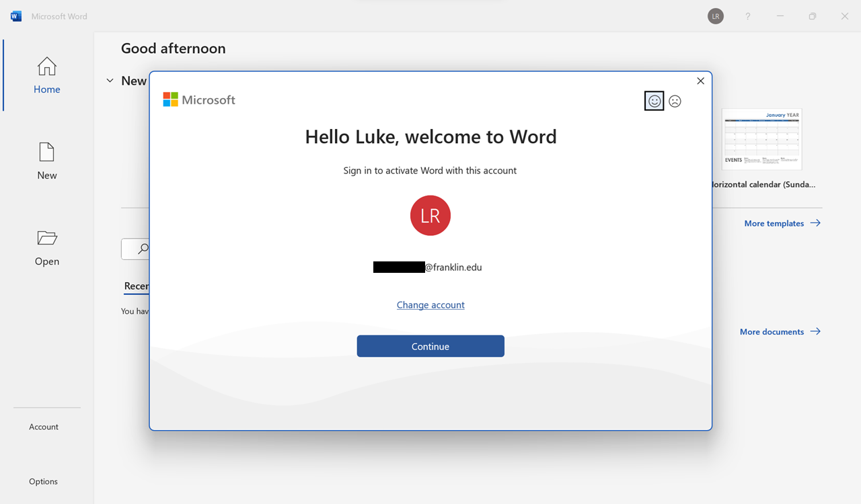Close the Microsoft Word window

pos(845,16)
